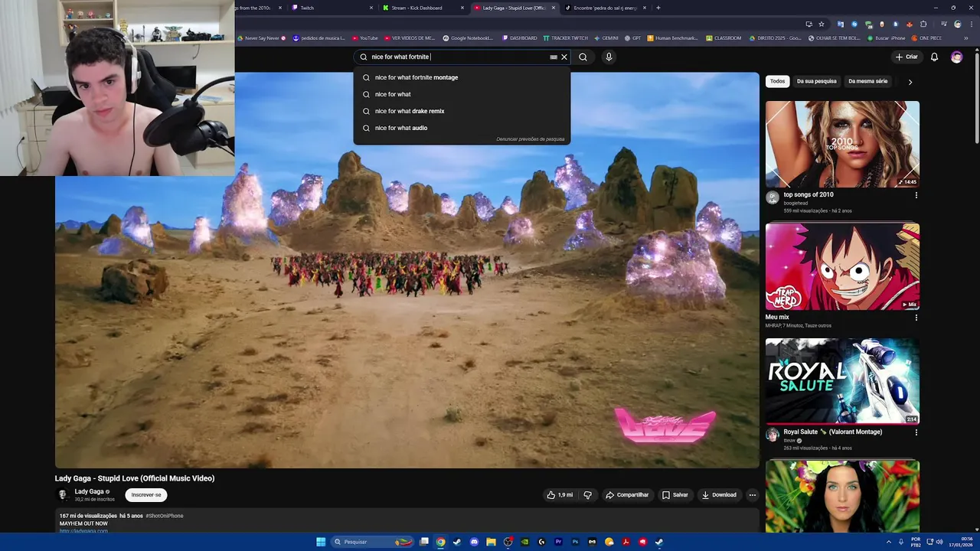Switch to the Twitch browser tab
This screenshot has width=980, height=551.
pyautogui.click(x=332, y=8)
